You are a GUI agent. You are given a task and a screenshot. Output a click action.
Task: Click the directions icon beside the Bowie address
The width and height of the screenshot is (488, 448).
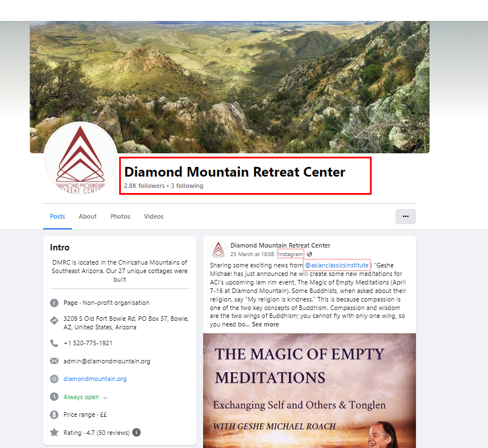(54, 321)
